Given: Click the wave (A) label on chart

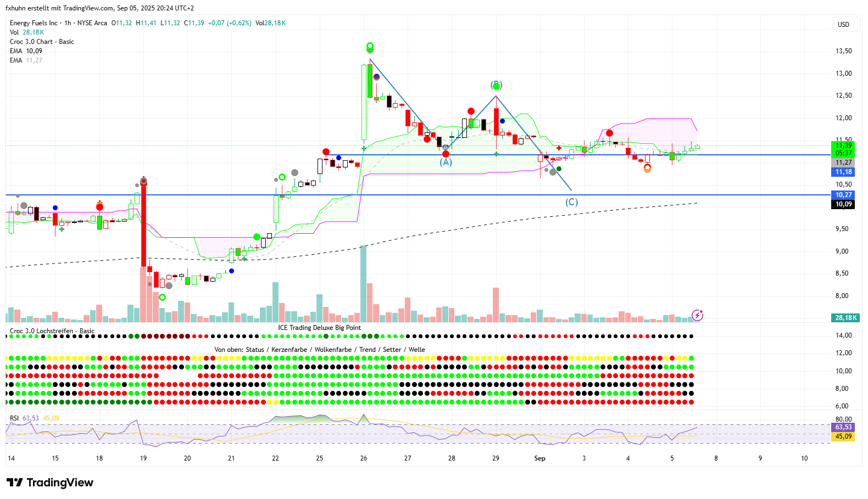Looking at the screenshot, I should [x=446, y=162].
